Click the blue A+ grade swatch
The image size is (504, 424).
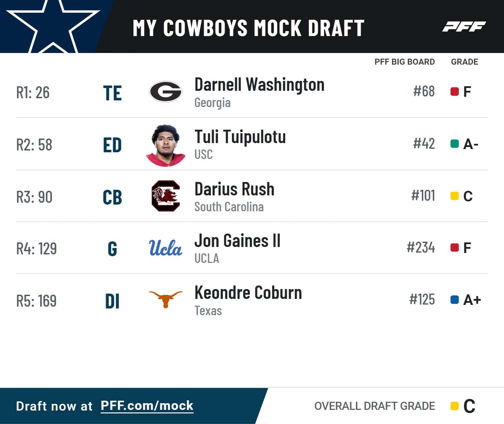tap(454, 300)
